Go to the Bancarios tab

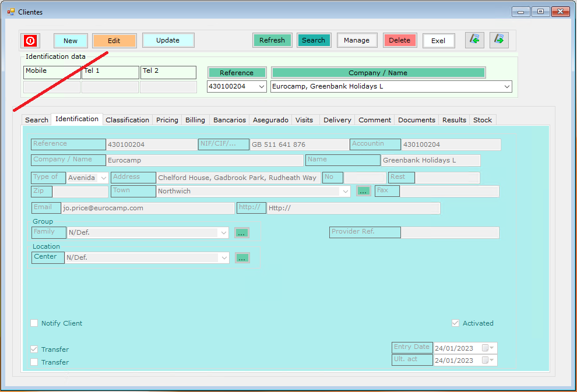pyautogui.click(x=230, y=120)
